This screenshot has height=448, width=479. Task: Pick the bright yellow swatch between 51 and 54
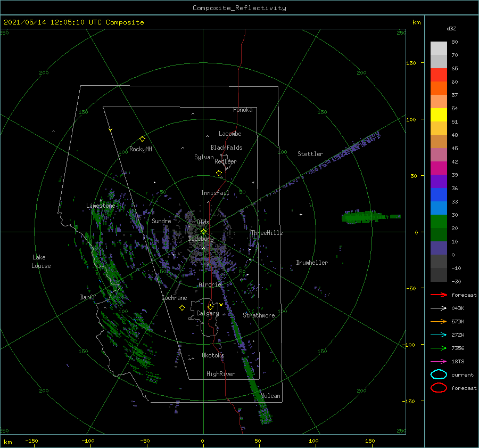[439, 115]
